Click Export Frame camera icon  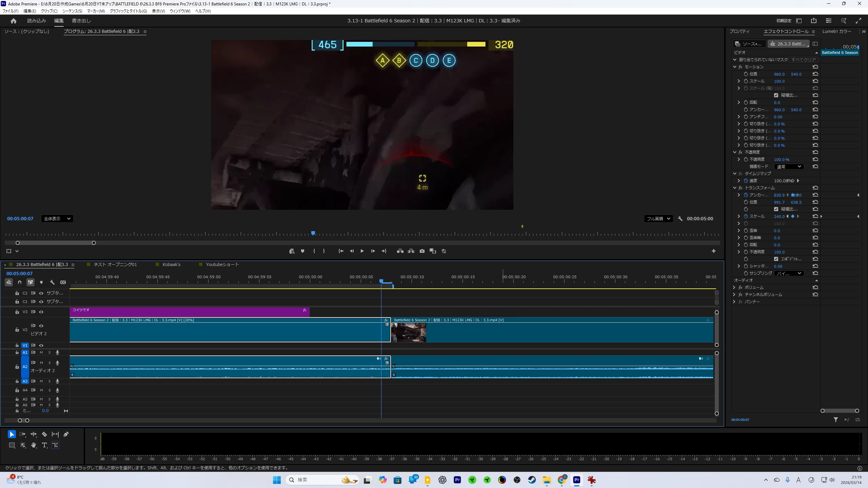(x=422, y=251)
